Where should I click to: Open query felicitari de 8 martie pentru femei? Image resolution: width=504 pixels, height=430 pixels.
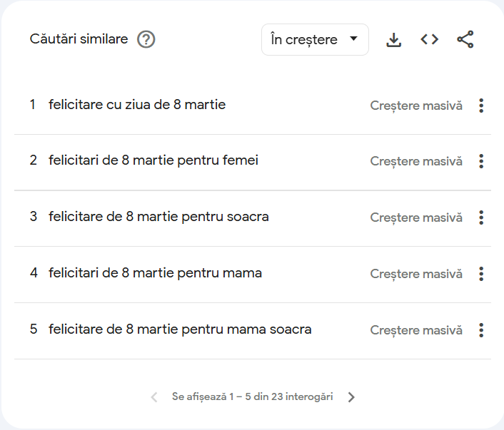click(153, 160)
